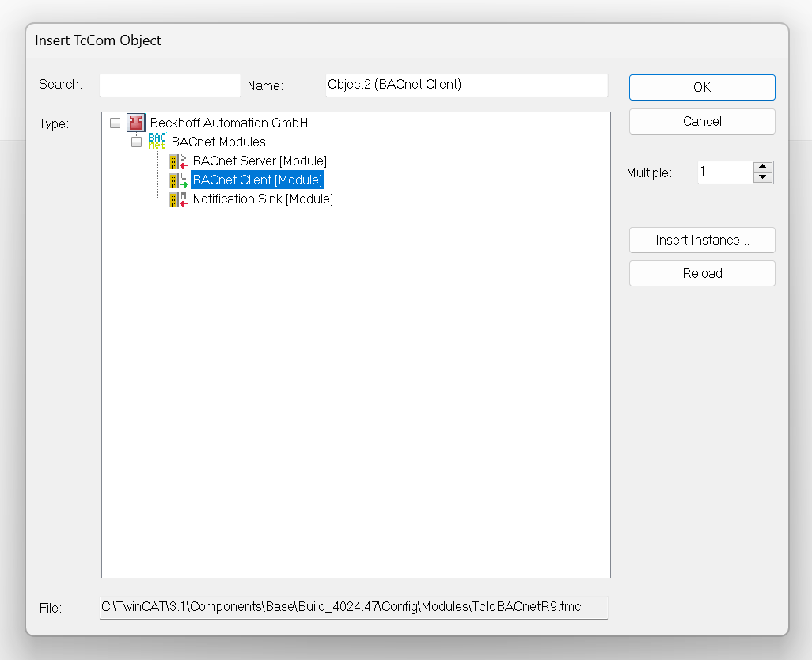Click the Name field with Object2 text
The image size is (812, 660).
(x=467, y=85)
